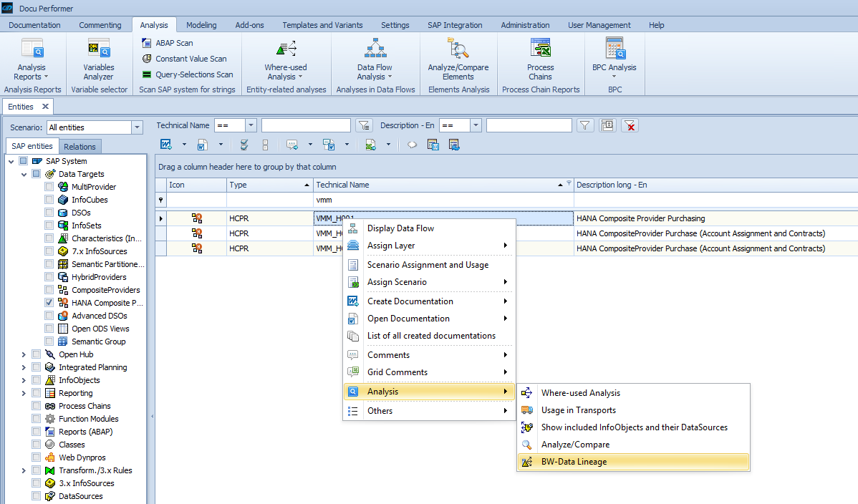Uncheck the HANA Composite Providers checkbox
858x504 pixels.
tap(49, 302)
